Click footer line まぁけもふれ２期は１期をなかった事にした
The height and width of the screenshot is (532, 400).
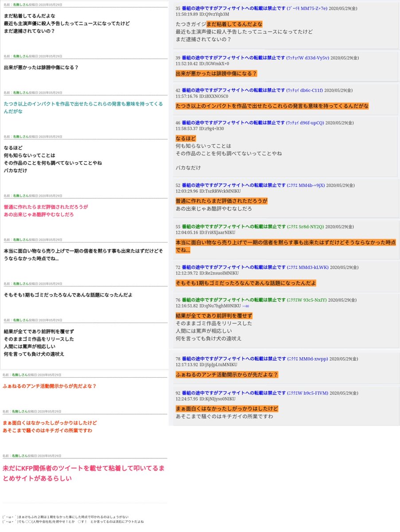66,517
